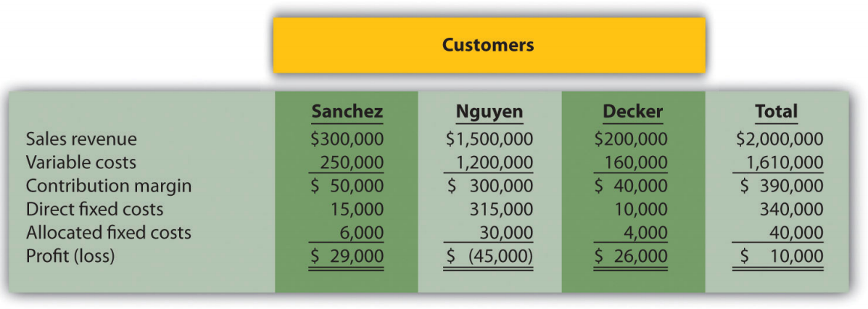Click the yellow Customers header banner
This screenshot has width=868, height=309.
[488, 45]
